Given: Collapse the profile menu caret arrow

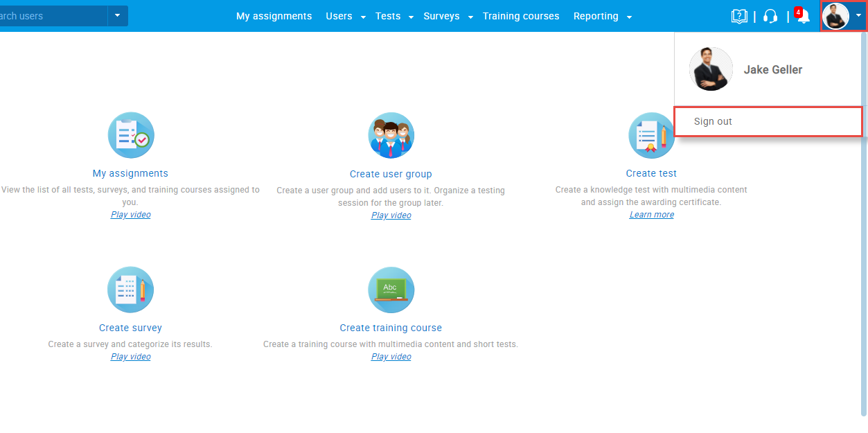Looking at the screenshot, I should [858, 15].
